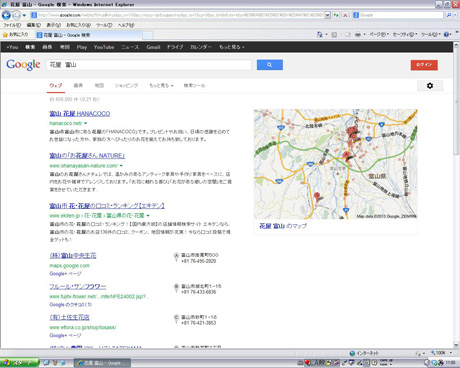Click the RSS feeds icon in command bar
The image size is (460, 368).
[x=334, y=34]
